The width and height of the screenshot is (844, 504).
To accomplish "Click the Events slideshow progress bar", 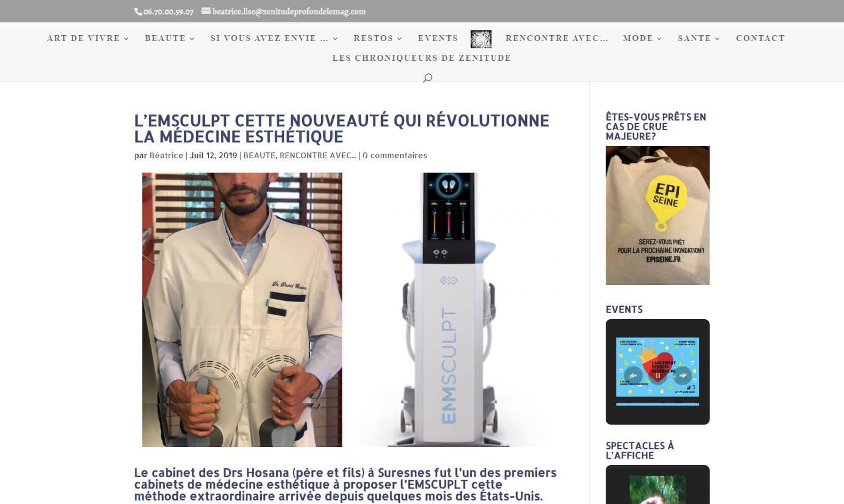I will 657,405.
